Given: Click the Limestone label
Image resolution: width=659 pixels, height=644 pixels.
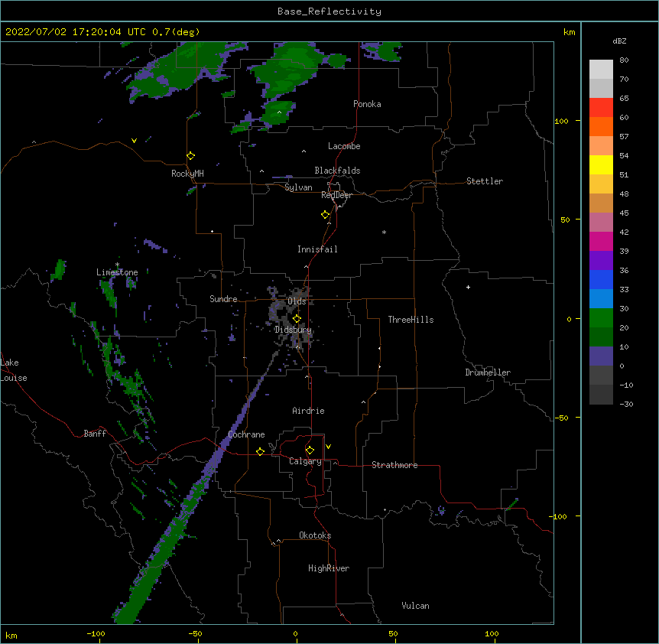Looking at the screenshot, I should pos(117,272).
